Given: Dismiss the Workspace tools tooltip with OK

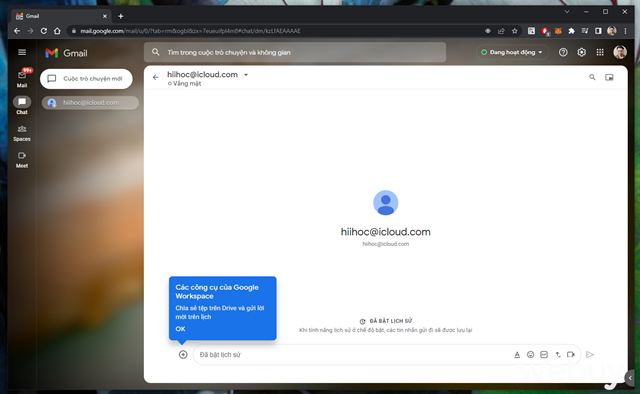Looking at the screenshot, I should [x=180, y=329].
